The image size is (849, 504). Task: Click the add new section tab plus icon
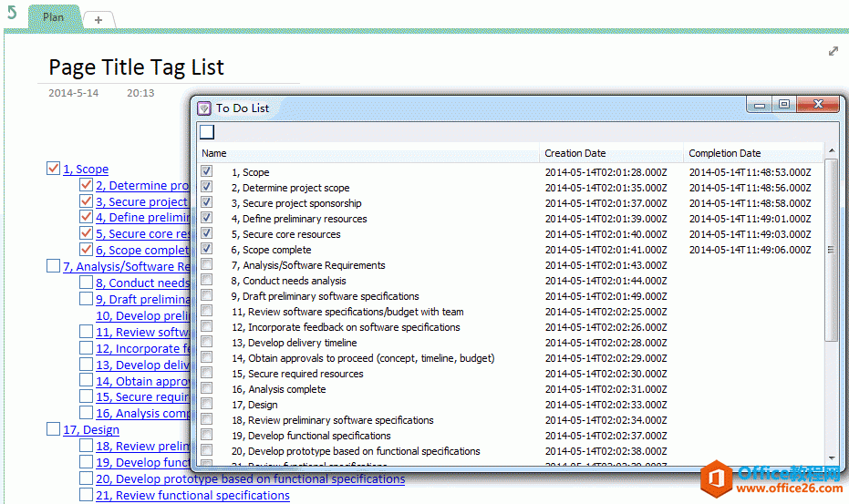click(x=98, y=19)
